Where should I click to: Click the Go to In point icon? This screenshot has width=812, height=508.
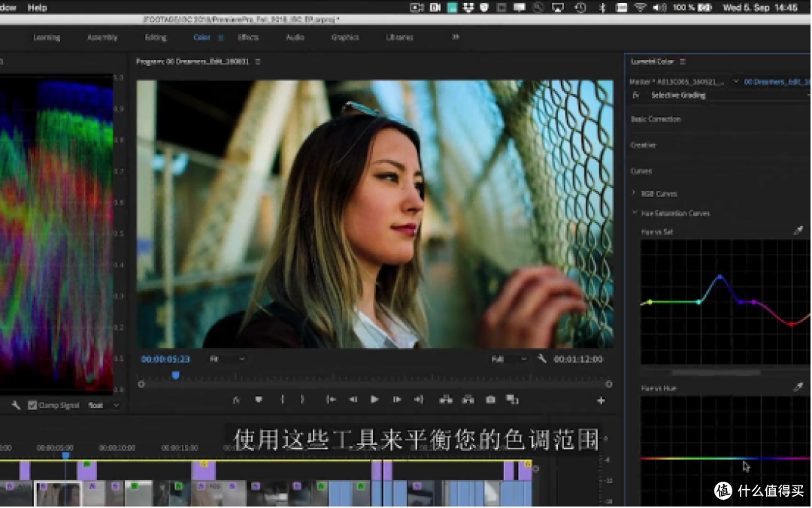[x=330, y=399]
